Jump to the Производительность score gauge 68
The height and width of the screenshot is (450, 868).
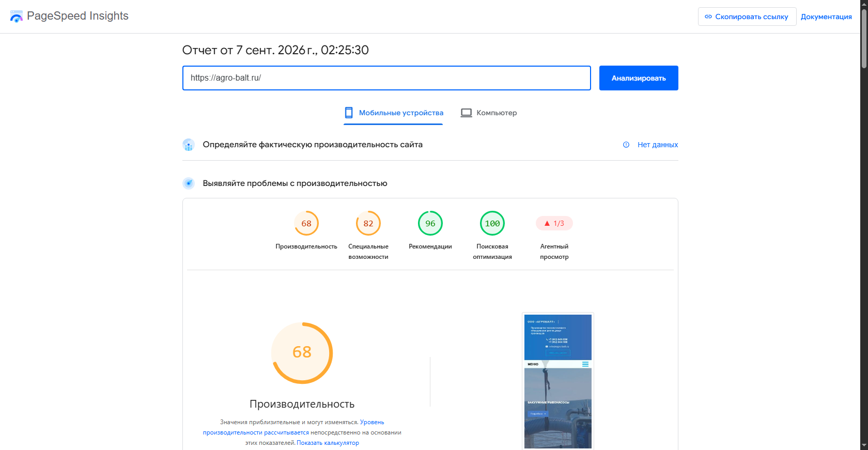[x=306, y=223]
